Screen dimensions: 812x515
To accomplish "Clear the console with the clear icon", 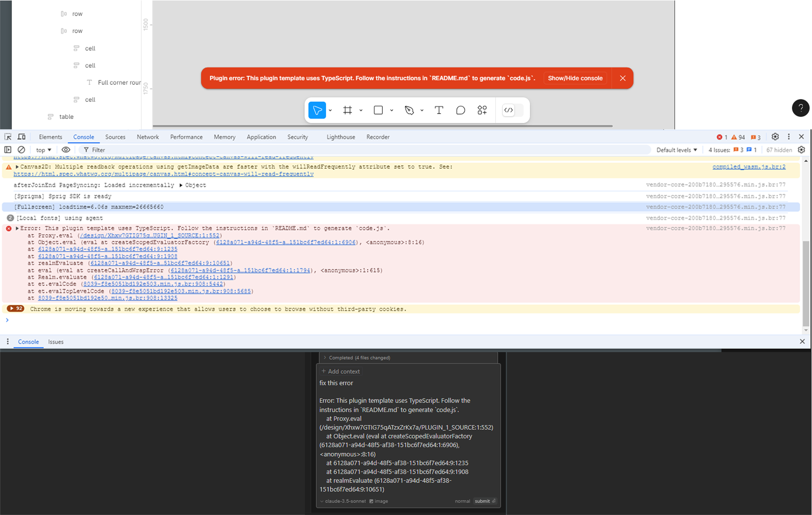I will click(21, 150).
